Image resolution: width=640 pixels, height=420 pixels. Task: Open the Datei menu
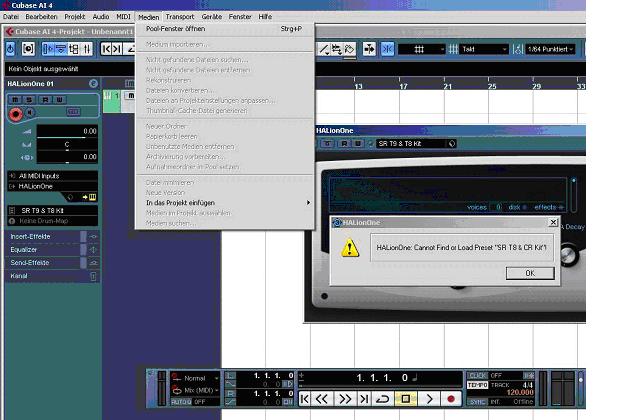(11, 17)
